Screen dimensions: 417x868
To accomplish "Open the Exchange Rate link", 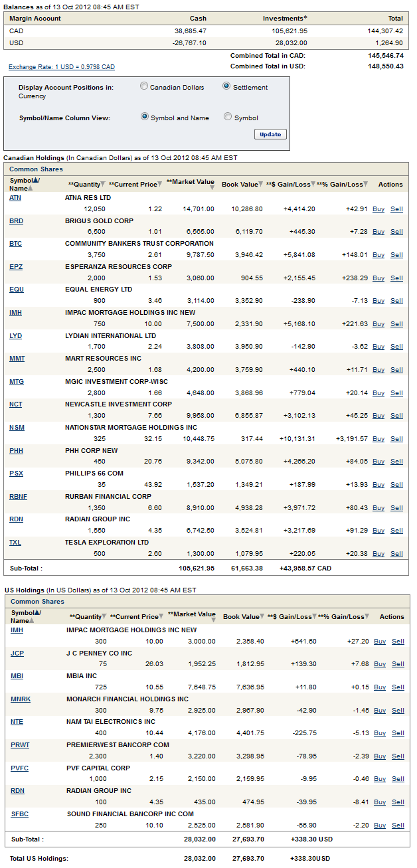I will [x=62, y=67].
